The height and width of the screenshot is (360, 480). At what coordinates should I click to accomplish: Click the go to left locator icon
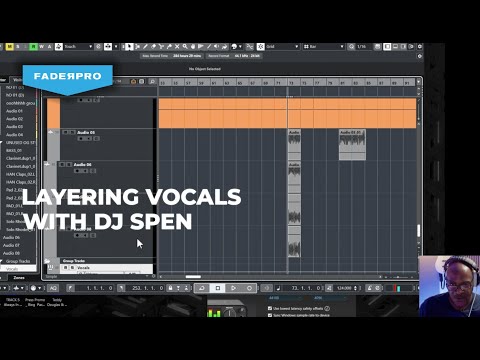pos(70,288)
